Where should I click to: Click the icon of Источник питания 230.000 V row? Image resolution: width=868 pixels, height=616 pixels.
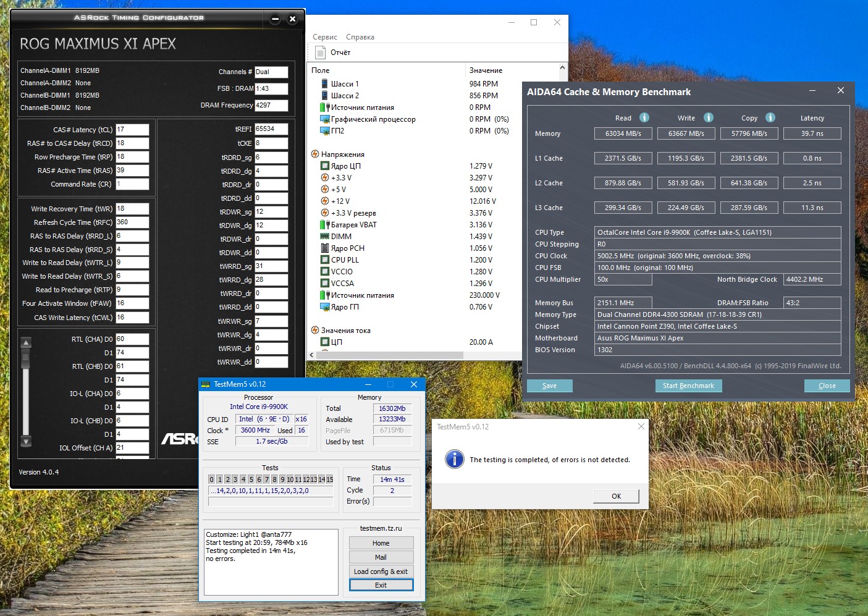[x=324, y=295]
